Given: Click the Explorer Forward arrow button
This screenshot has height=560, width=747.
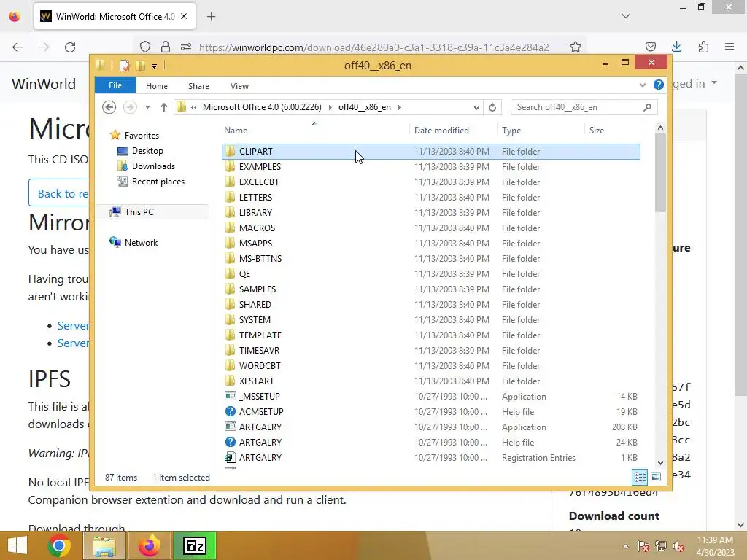Looking at the screenshot, I should click(130, 107).
